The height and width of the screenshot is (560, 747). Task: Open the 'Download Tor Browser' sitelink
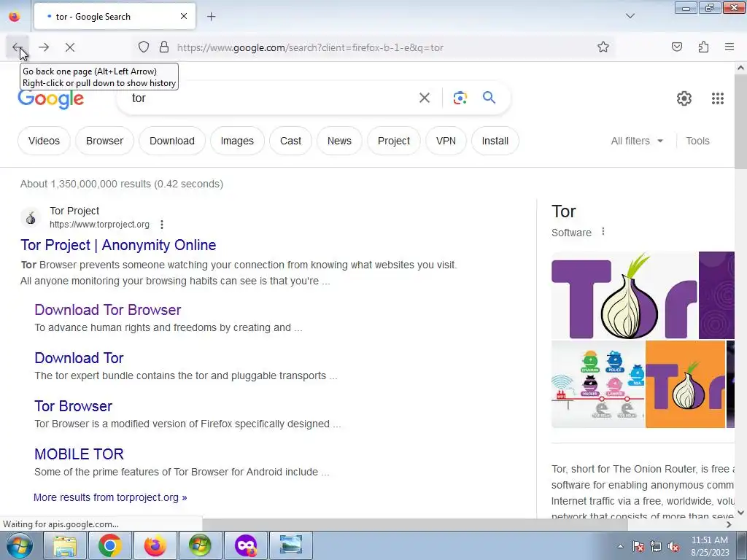point(108,309)
